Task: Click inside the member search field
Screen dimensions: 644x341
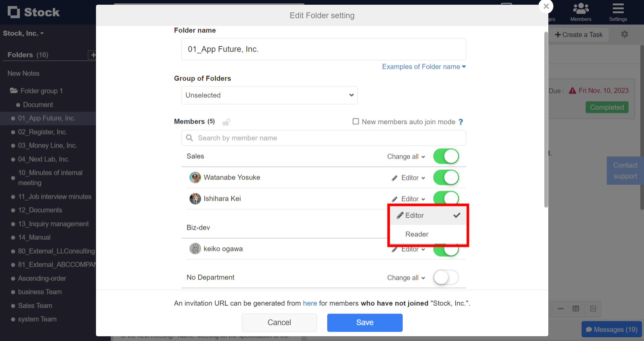Action: click(323, 138)
